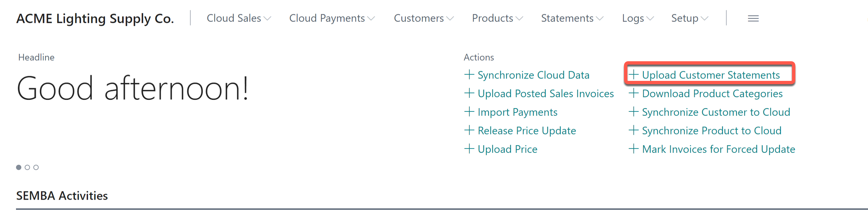Open the hamburger navigation menu
The height and width of the screenshot is (213, 868).
tap(753, 19)
